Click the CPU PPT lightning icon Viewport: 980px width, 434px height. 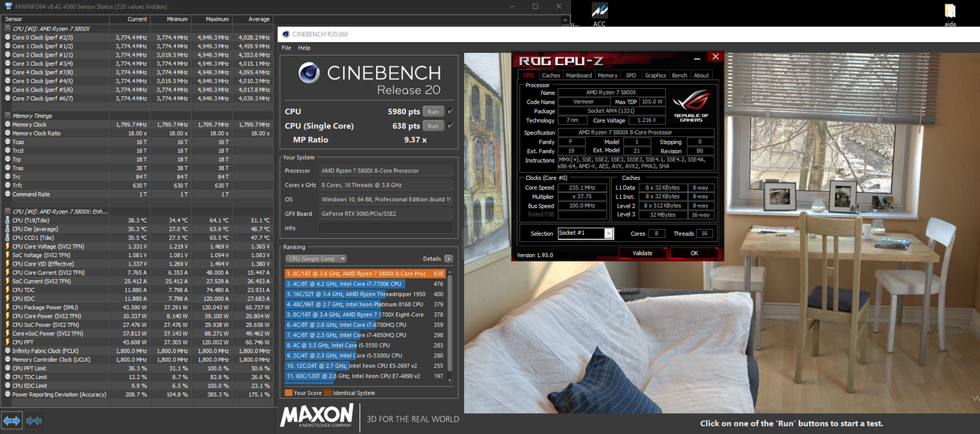coord(8,342)
